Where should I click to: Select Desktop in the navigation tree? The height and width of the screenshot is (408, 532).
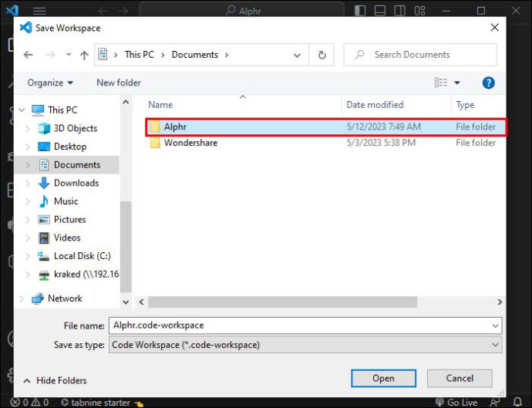pyautogui.click(x=70, y=147)
